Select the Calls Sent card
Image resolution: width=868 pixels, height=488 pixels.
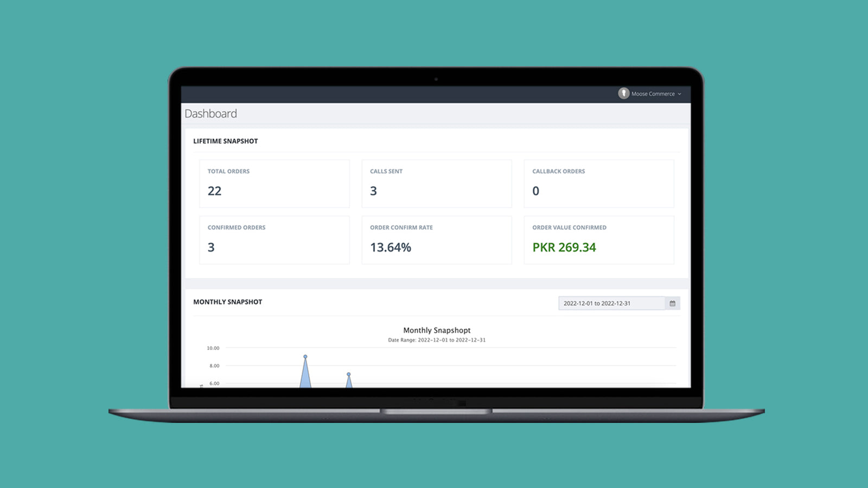pyautogui.click(x=437, y=184)
